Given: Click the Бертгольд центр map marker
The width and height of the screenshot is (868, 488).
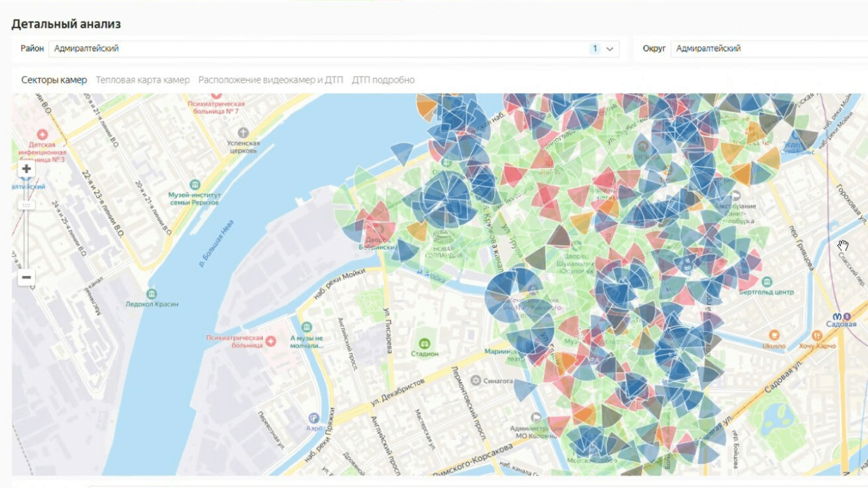Looking at the screenshot, I should point(767,282).
